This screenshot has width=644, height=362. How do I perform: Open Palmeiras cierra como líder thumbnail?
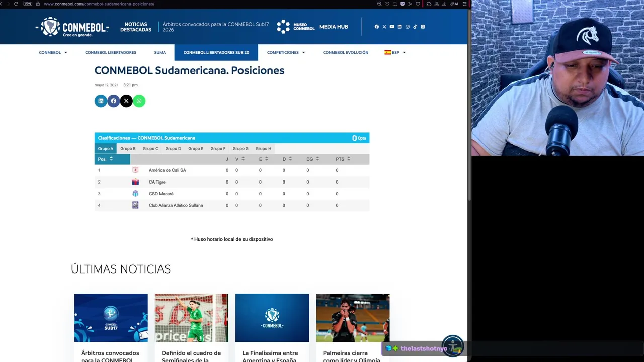[x=353, y=318]
